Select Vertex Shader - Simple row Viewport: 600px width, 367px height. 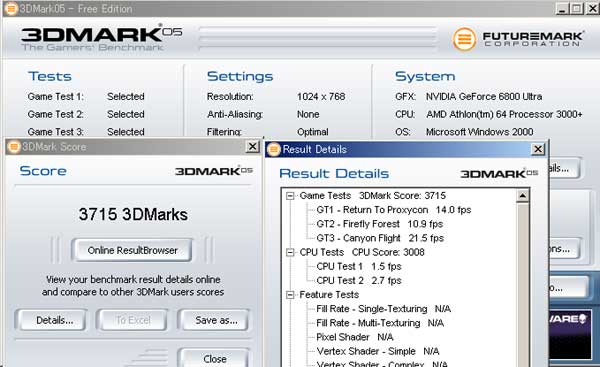click(378, 351)
